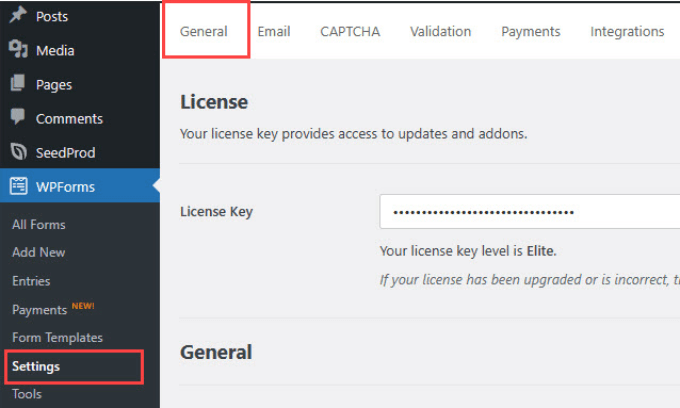The image size is (680, 408).
Task: Click the Media library icon
Action: tap(18, 51)
